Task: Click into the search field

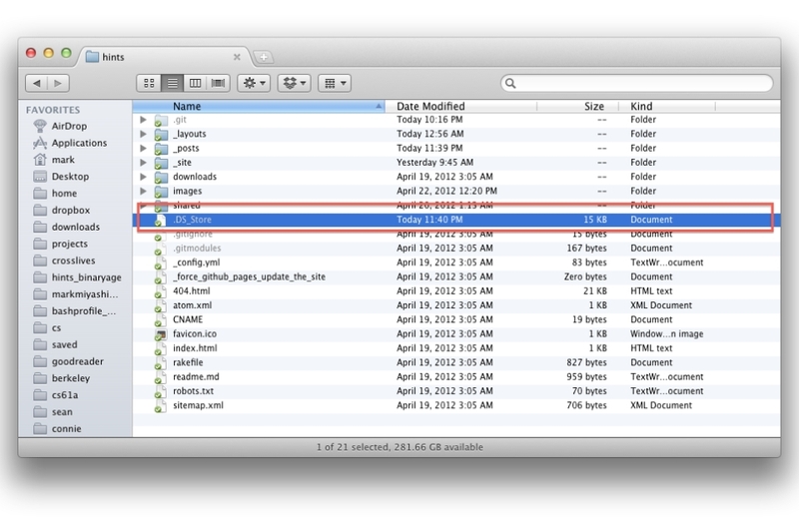Action: coord(637,83)
